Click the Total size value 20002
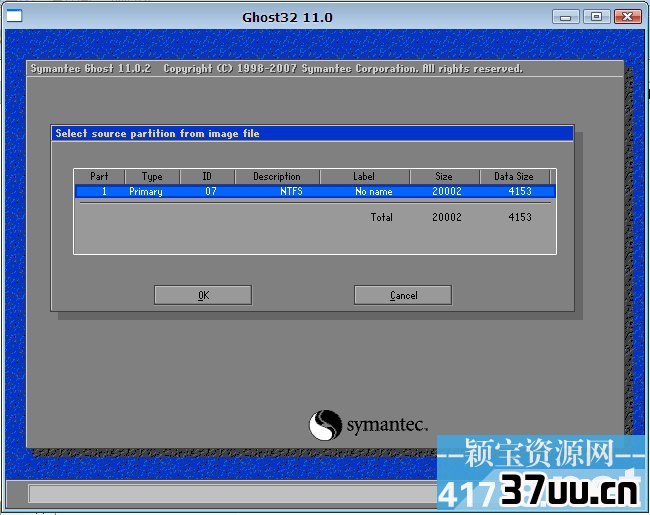This screenshot has height=515, width=650. tap(447, 217)
